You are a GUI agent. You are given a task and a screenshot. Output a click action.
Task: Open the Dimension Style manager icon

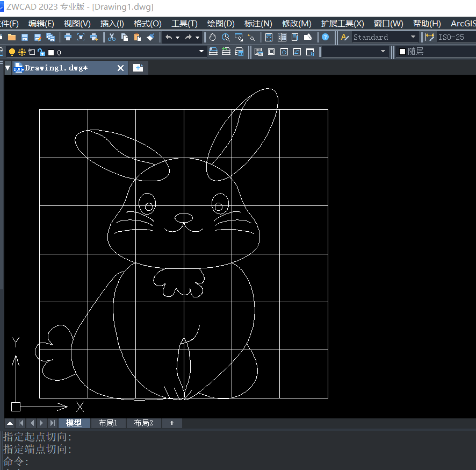(430, 37)
